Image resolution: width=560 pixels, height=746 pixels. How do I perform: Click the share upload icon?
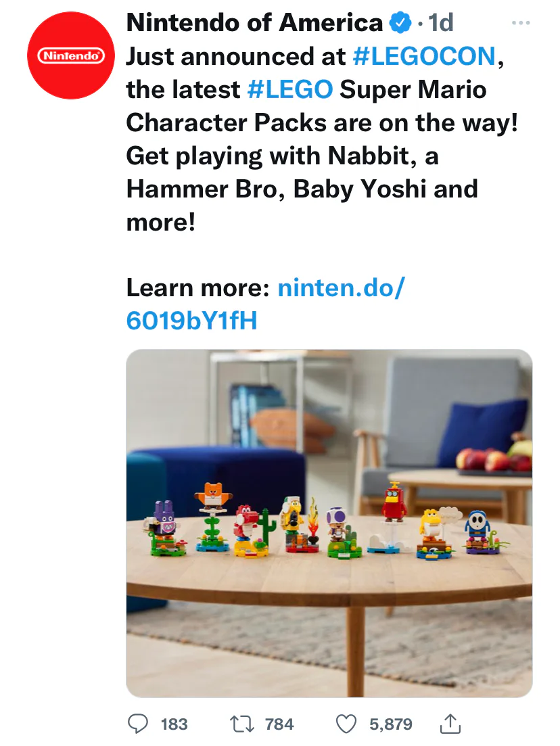(x=450, y=724)
